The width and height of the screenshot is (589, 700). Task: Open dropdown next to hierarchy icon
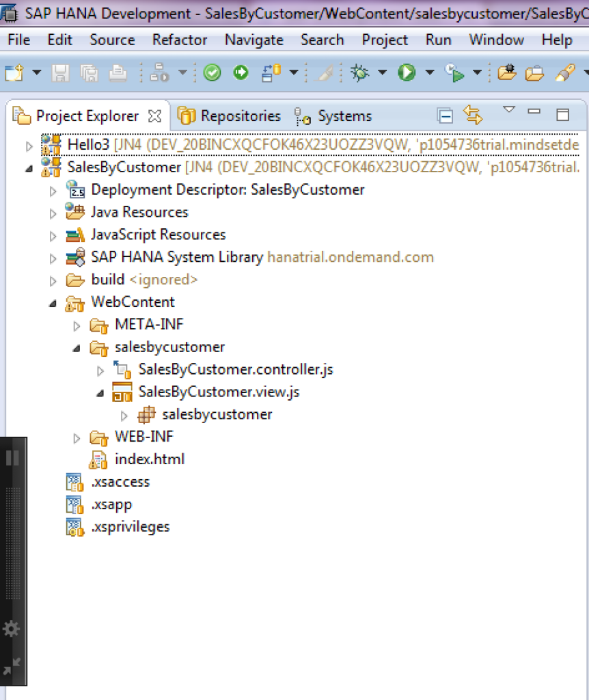click(182, 72)
